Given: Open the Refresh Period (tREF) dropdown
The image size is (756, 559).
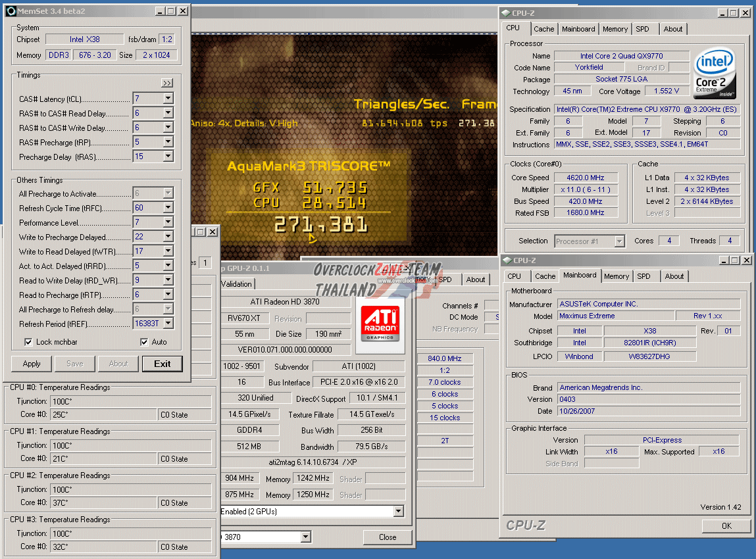Looking at the screenshot, I should (x=168, y=324).
